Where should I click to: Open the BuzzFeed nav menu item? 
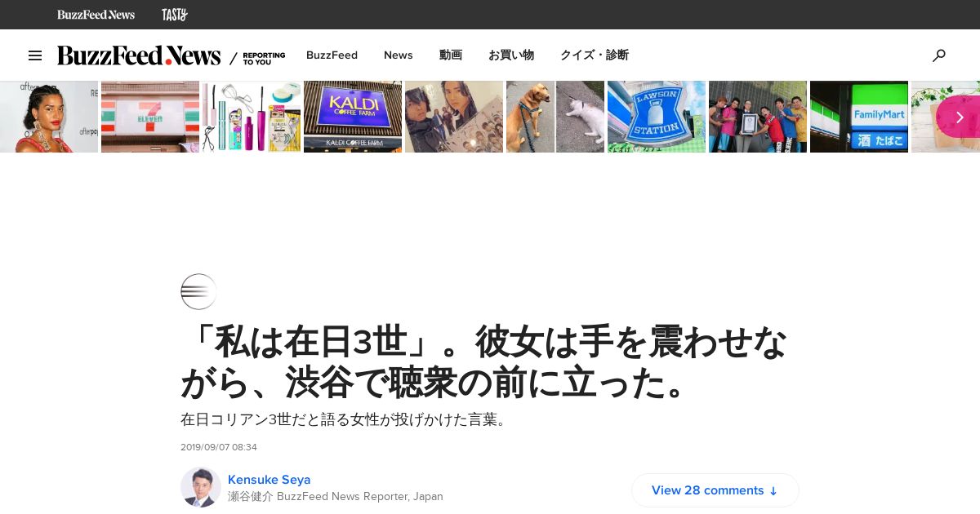[332, 55]
